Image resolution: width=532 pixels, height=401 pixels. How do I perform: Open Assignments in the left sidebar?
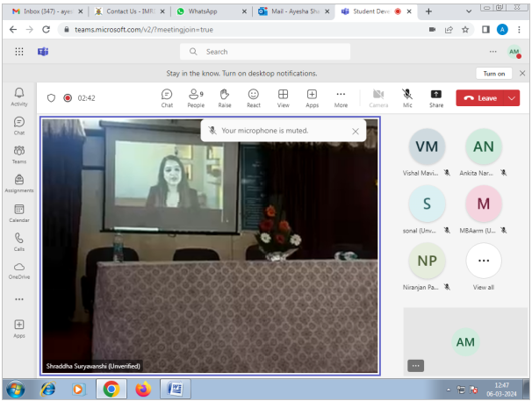(x=18, y=183)
